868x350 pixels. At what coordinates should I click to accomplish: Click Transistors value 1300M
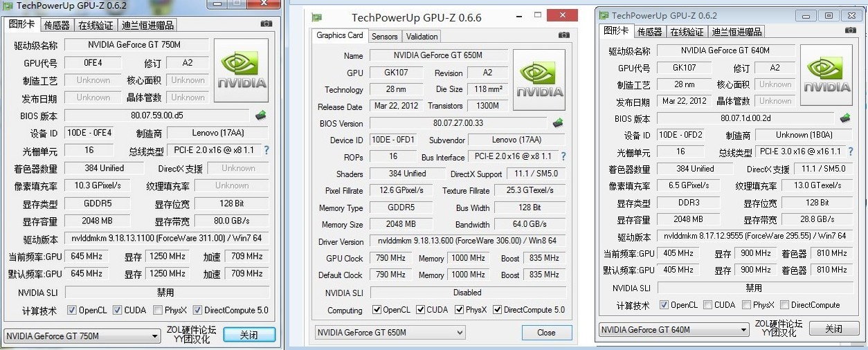tap(488, 107)
